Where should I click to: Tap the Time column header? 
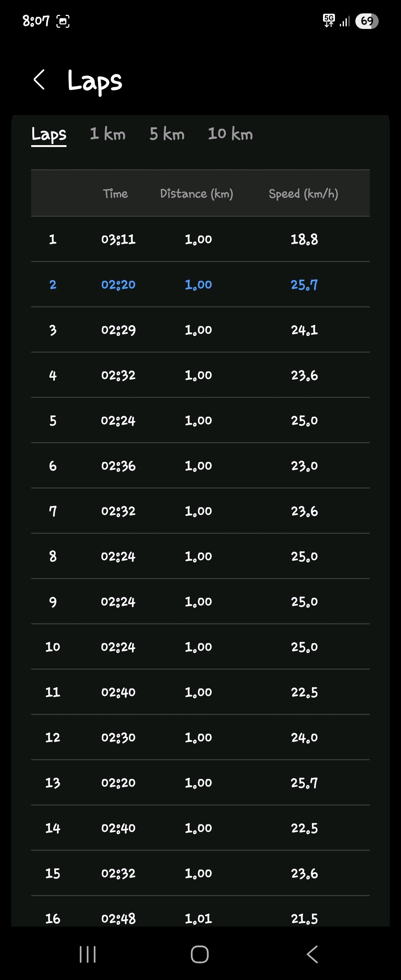point(115,194)
